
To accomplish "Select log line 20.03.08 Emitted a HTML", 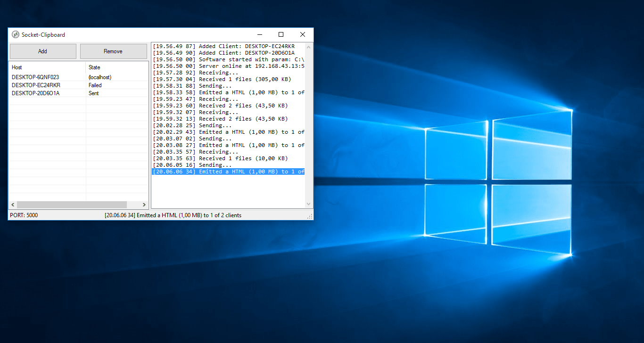I will coord(228,145).
